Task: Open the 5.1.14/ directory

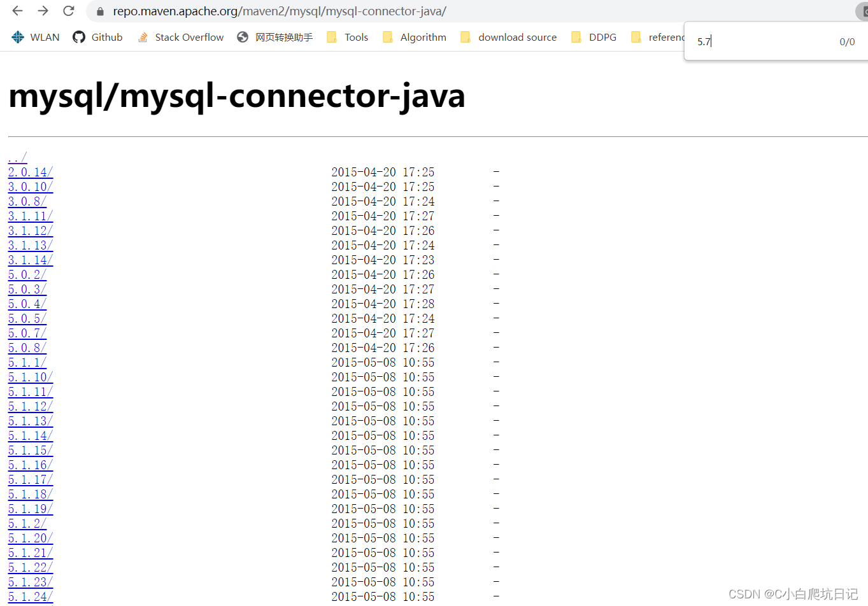Action: [x=31, y=435]
